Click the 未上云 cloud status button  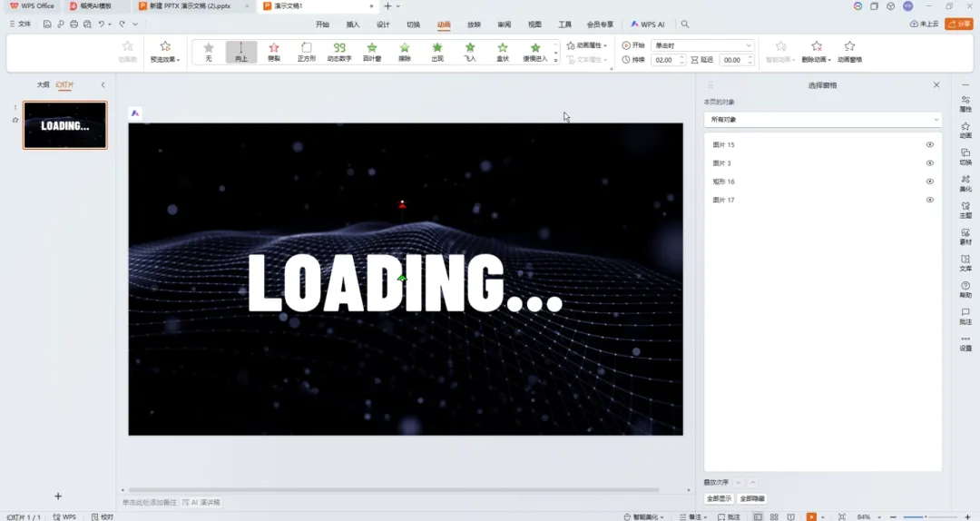(925, 24)
